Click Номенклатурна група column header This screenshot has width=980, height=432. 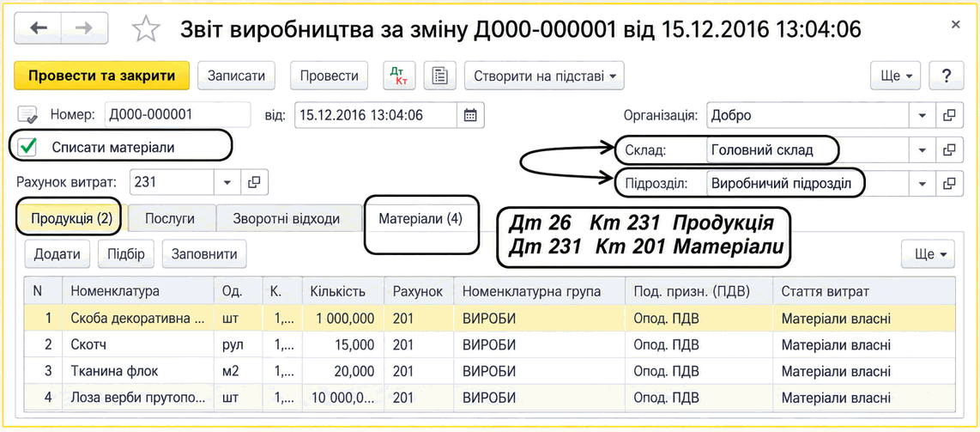pyautogui.click(x=540, y=291)
